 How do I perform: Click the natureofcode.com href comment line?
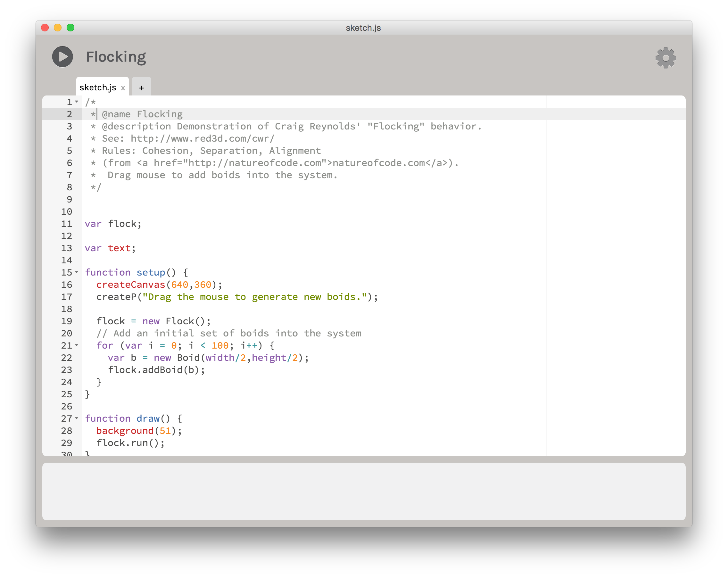275,163
